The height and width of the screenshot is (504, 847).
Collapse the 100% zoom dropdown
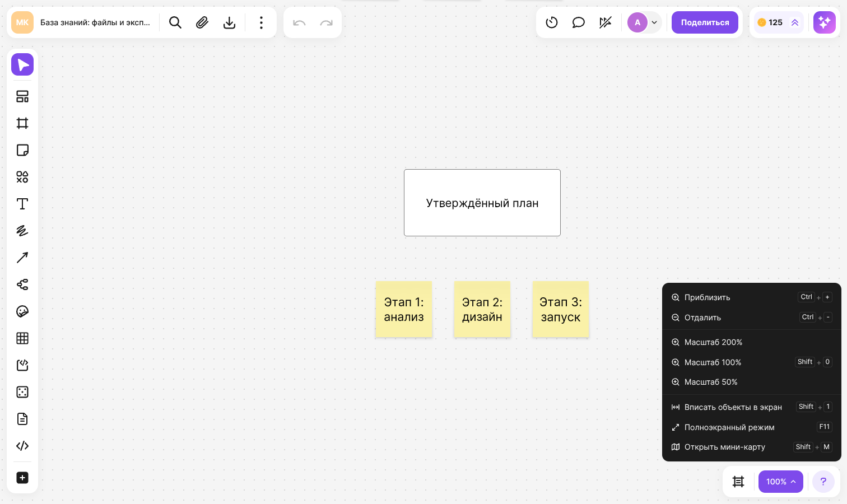point(781,482)
